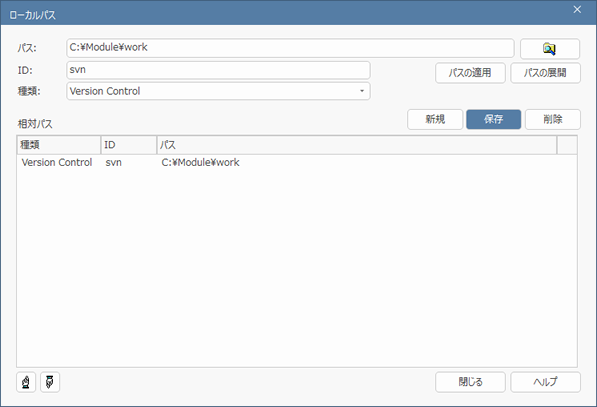Image resolution: width=597 pixels, height=407 pixels.
Task: Click the C:¥Module¥work cell in the list
Action: 200,163
